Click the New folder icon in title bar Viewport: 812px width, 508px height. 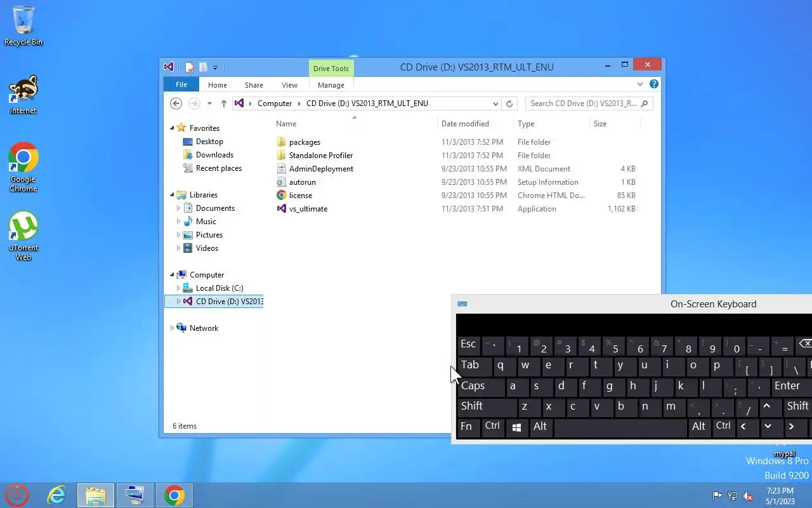point(203,67)
